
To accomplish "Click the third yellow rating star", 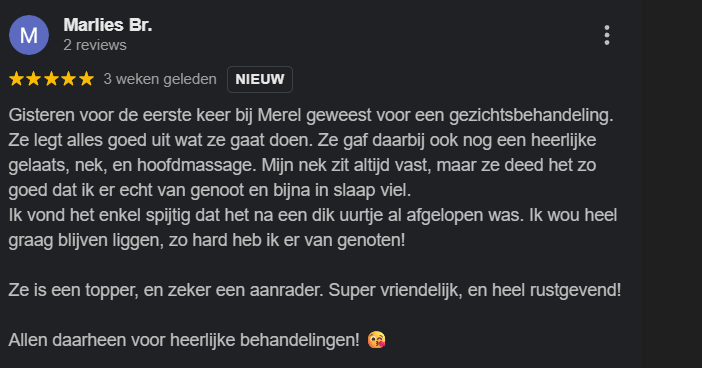I will (x=51, y=79).
